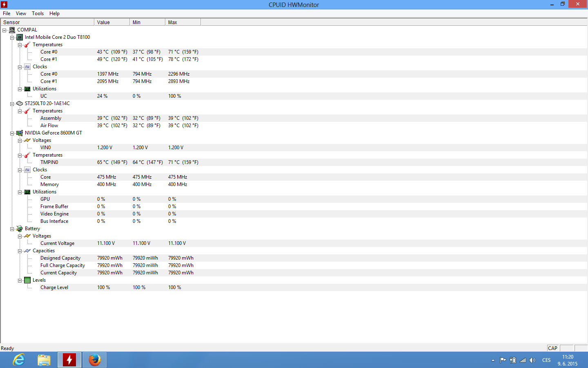The image size is (588, 368).
Task: Open the File menu
Action: tap(7, 13)
